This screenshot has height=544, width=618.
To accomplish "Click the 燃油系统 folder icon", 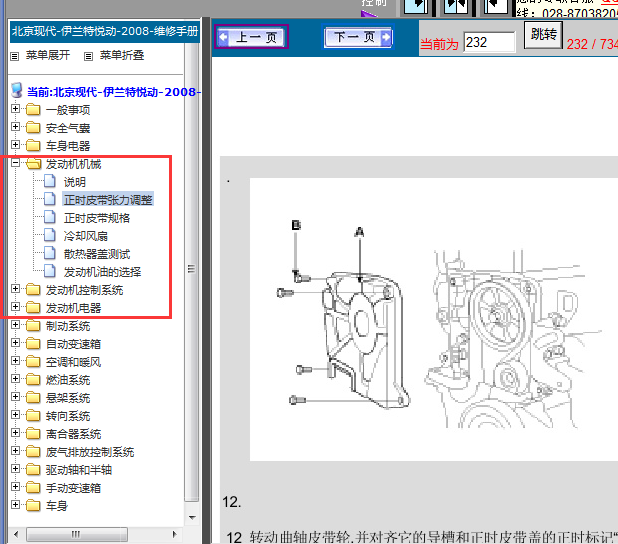I will 33,380.
